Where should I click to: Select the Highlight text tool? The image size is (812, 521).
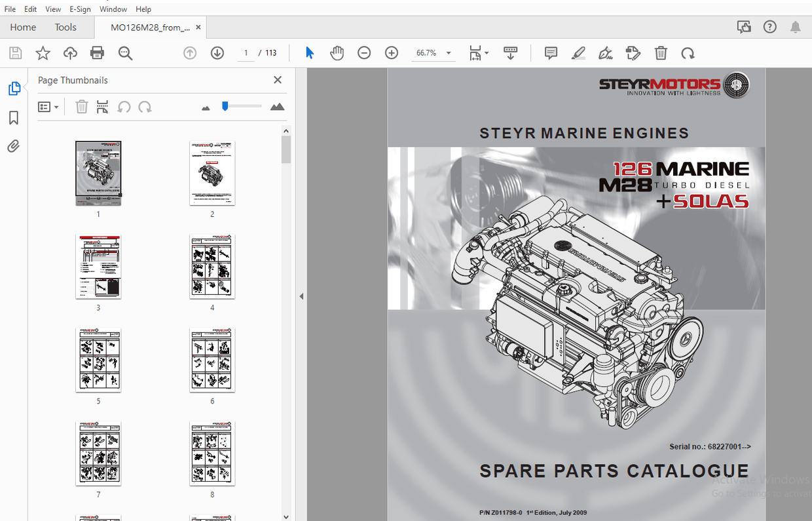tap(578, 53)
